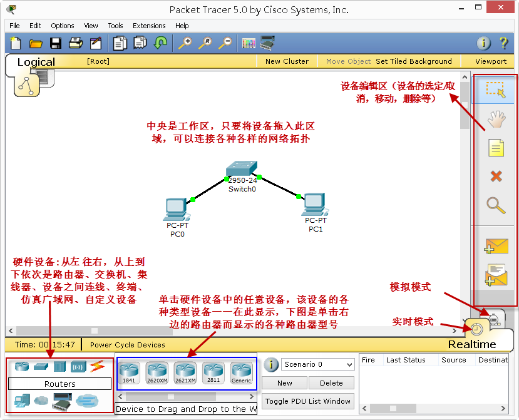Open the drawing palette icon
The height and width of the screenshot is (420, 519).
(x=249, y=43)
